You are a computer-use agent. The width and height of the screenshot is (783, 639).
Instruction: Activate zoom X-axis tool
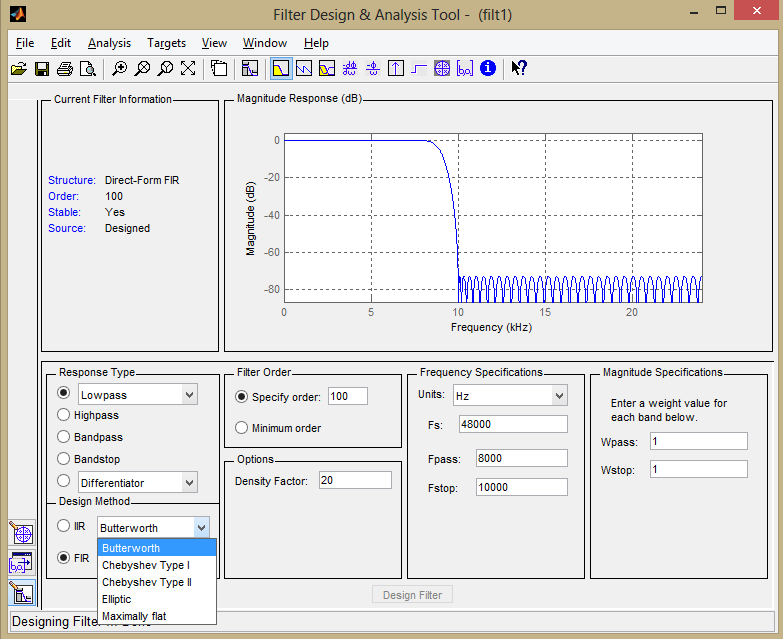click(142, 68)
